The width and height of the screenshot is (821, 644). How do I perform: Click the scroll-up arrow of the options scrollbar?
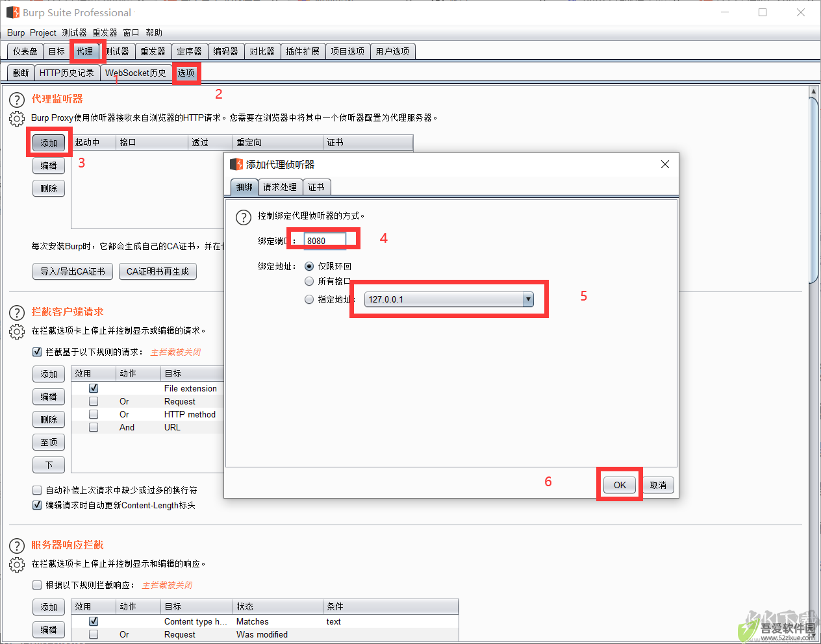813,92
